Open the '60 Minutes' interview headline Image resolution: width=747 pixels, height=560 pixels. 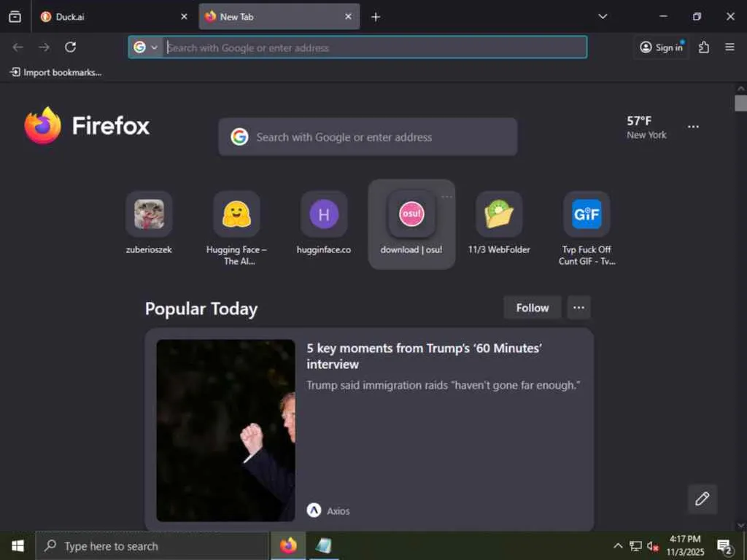click(424, 356)
